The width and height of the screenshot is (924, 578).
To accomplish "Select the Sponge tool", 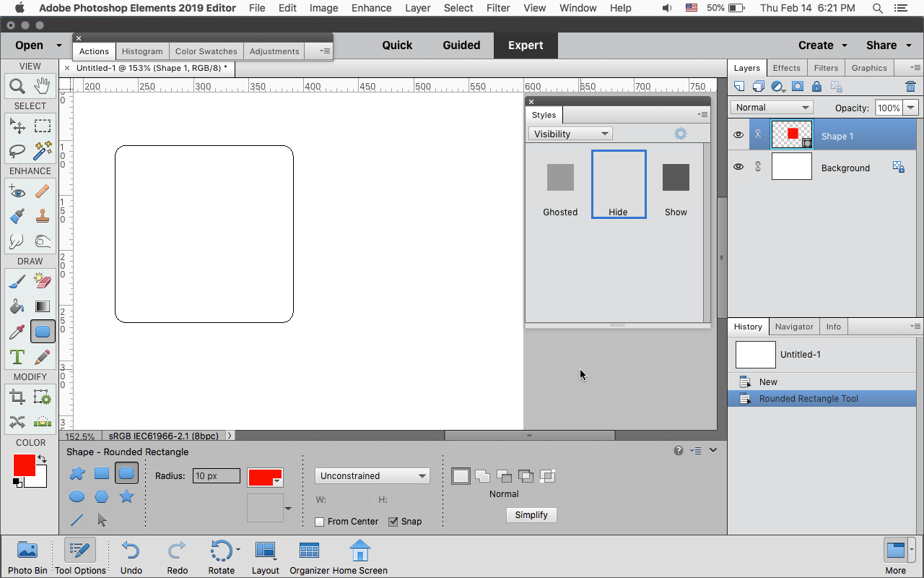I will click(x=43, y=241).
